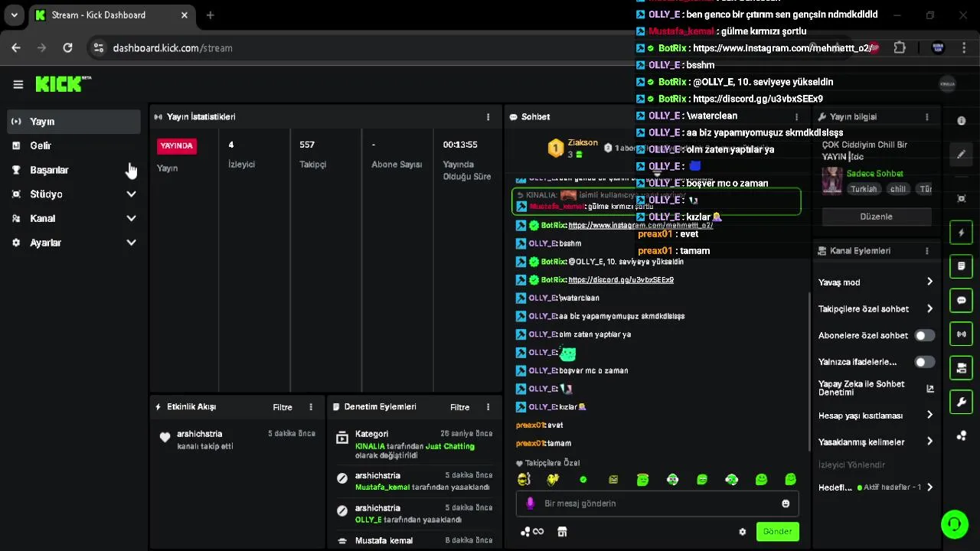Viewport: 980px width, 551px height.
Task: Open Etkinlik Akışı panel options menu
Action: pos(310,407)
